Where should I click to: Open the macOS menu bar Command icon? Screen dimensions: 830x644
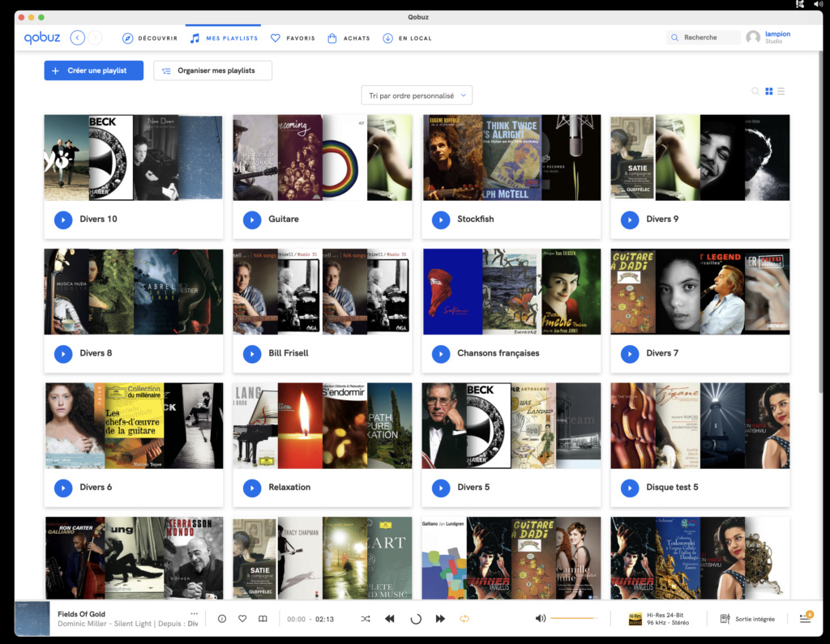(800, 4)
